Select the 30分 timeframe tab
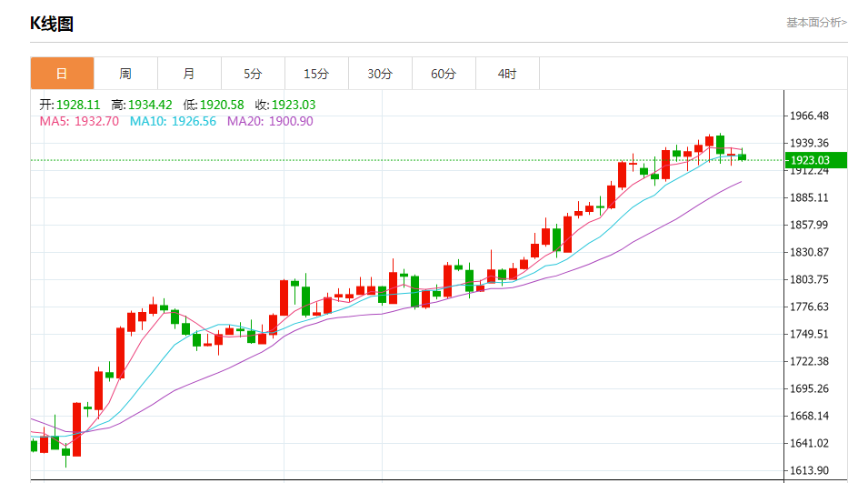Viewport: 868px width, 483px height. pyautogui.click(x=380, y=74)
